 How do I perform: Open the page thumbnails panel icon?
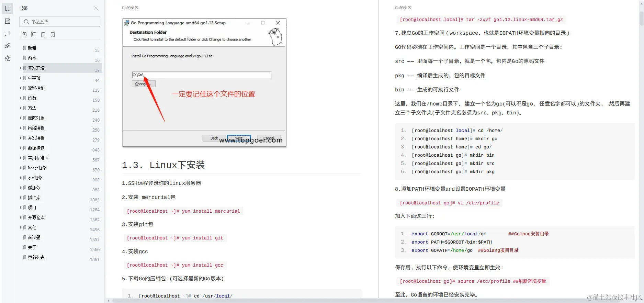pos(8,21)
